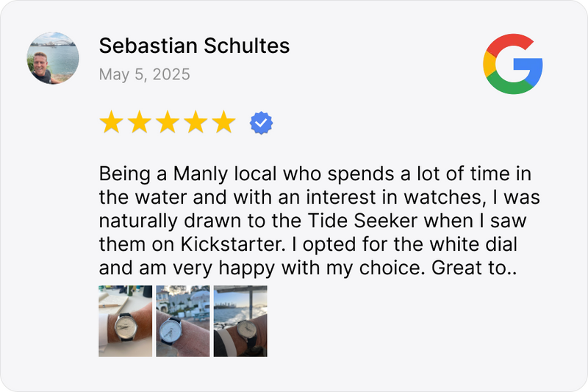Click the second yellow rating star
This screenshot has height=392, width=588.
click(139, 123)
